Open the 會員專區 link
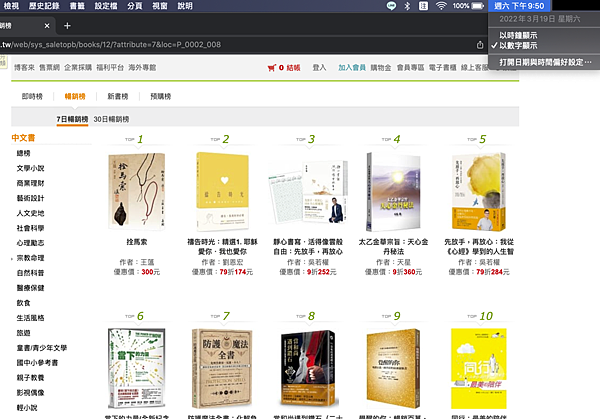This screenshot has width=600, height=419. point(410,68)
